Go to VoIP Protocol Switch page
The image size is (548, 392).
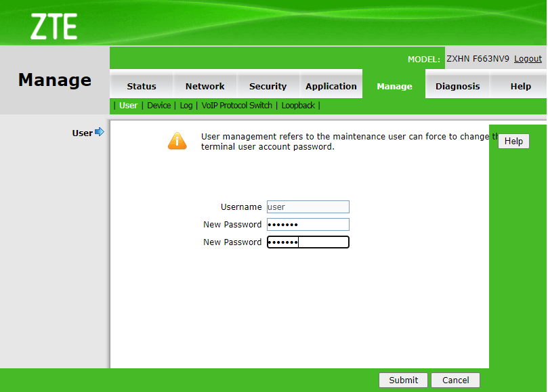pos(236,106)
